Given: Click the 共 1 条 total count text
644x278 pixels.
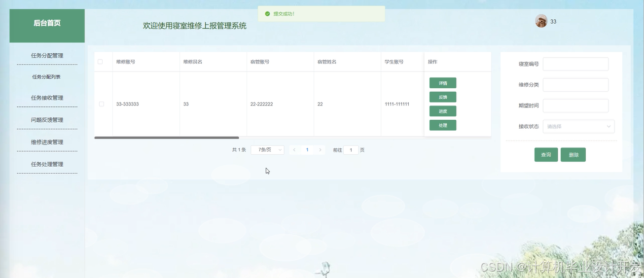Looking at the screenshot, I should click(x=239, y=150).
